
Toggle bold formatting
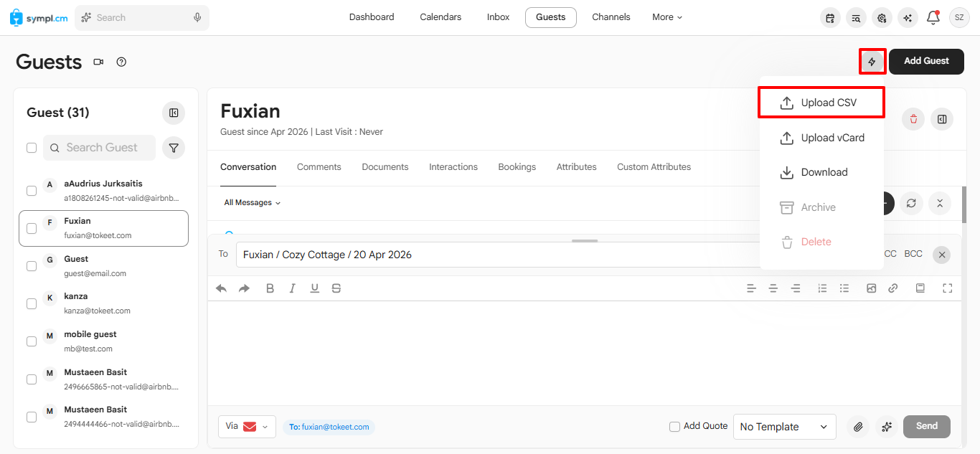270,288
